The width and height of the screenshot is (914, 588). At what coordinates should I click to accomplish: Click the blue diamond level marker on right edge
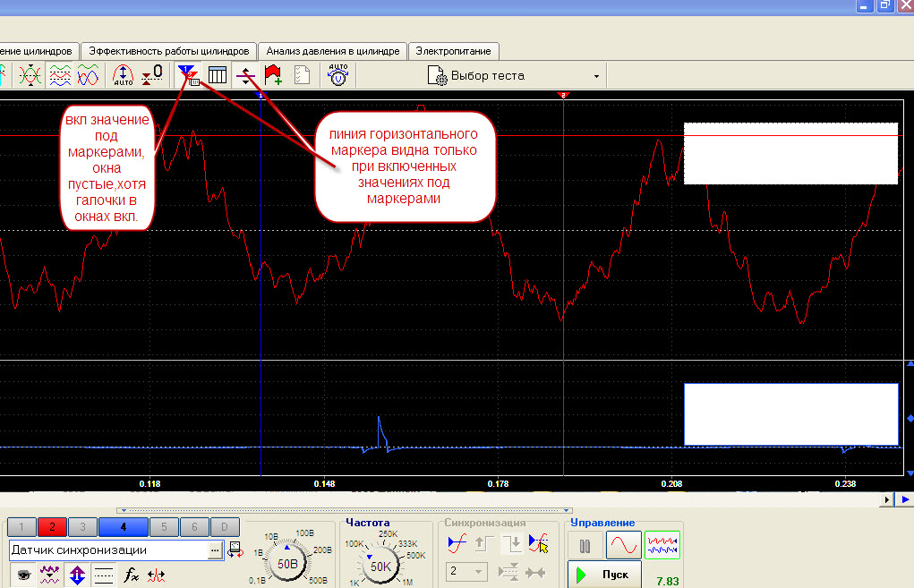click(910, 419)
